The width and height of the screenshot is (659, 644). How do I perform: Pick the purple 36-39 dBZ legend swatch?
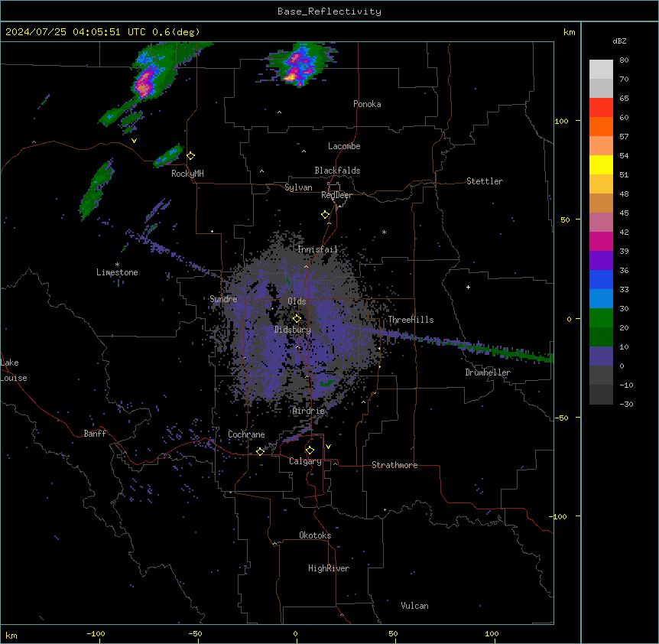(x=601, y=260)
